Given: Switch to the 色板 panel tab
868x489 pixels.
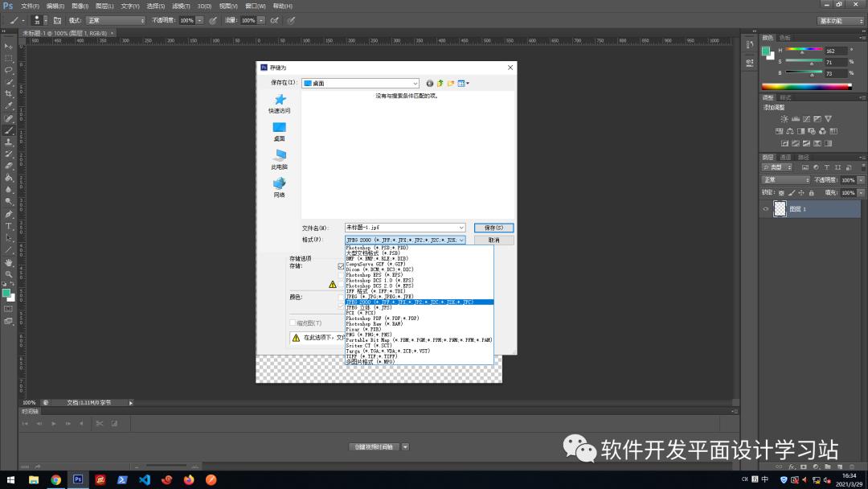Looking at the screenshot, I should pyautogui.click(x=785, y=37).
